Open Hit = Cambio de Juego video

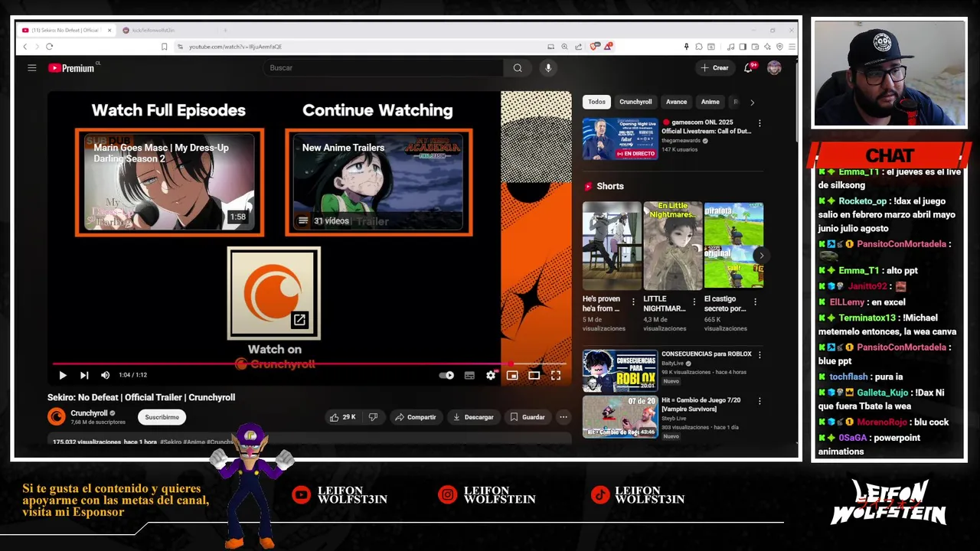619,416
